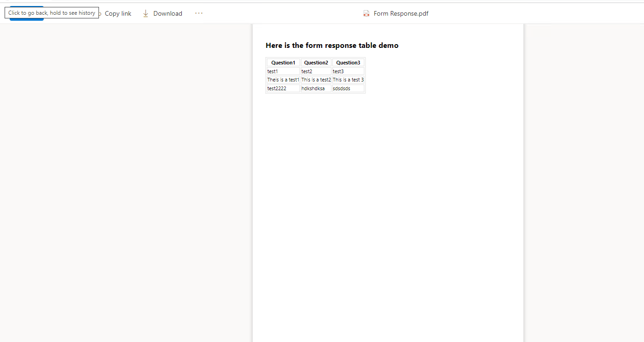Click the document icon in the top center
Viewport: 644px width, 342px height.
[x=366, y=13]
